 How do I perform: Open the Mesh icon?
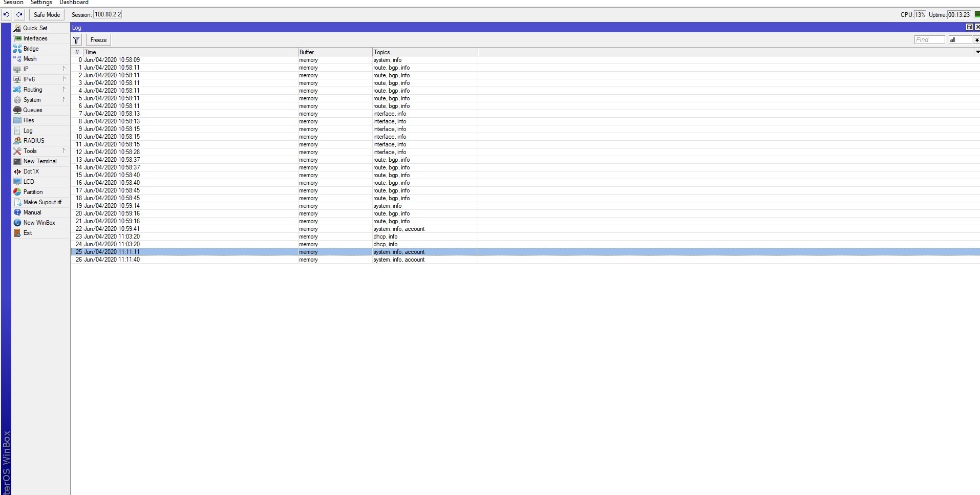17,59
